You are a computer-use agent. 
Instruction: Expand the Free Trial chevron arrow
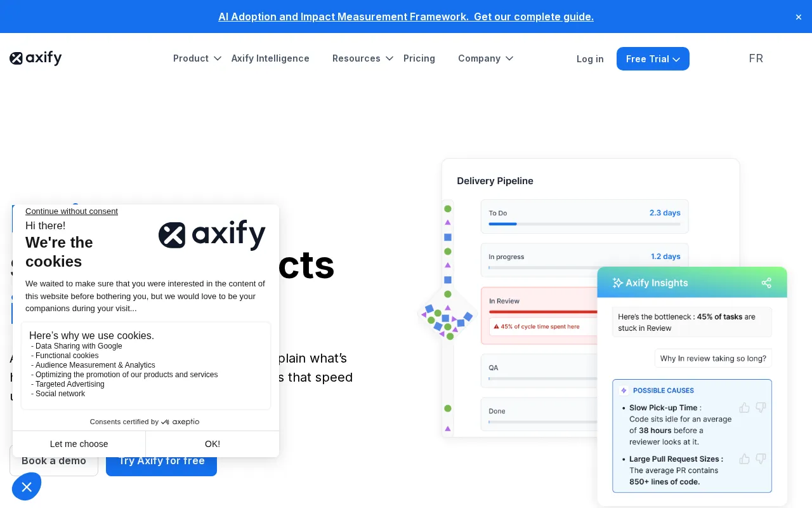676,60
